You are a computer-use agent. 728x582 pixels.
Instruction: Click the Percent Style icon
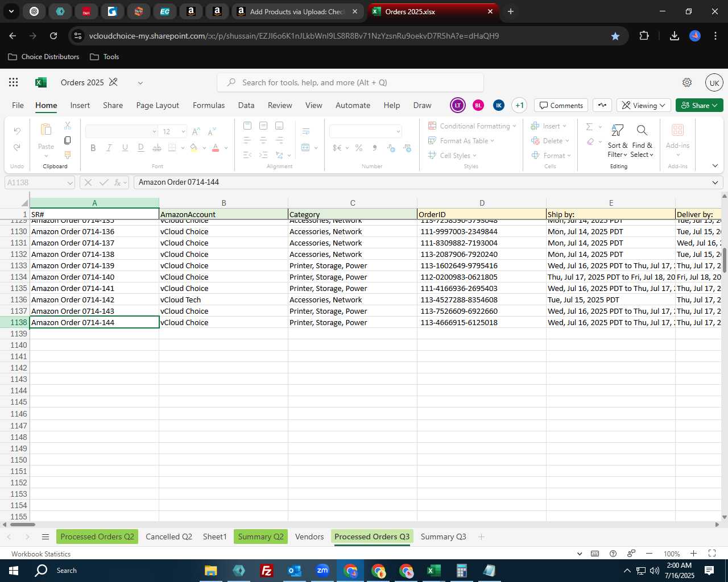coord(359,148)
